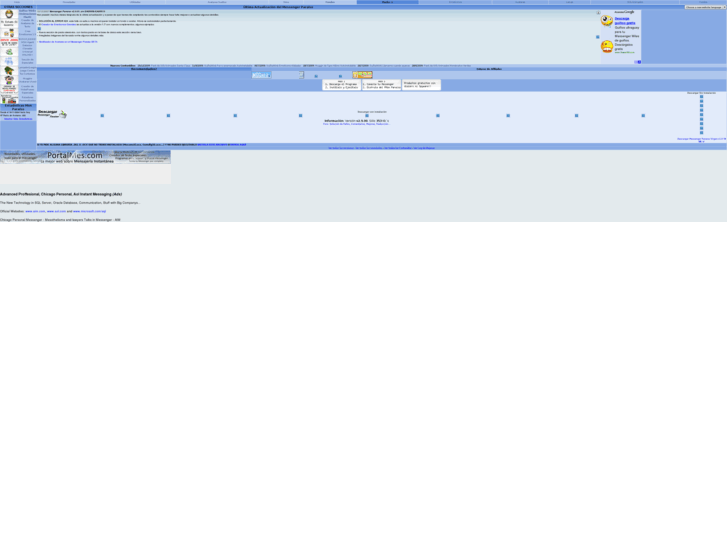
Task: Click the Paso 1 Descarga el Programa box
Action: pyautogui.click(x=341, y=85)
